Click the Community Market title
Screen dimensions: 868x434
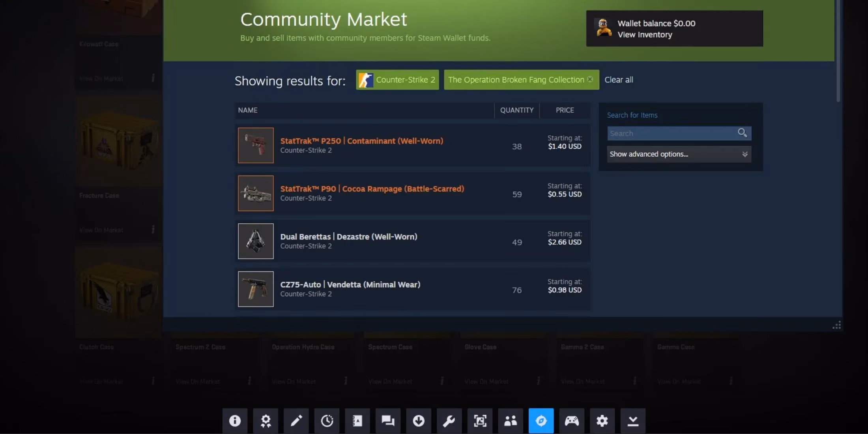324,19
